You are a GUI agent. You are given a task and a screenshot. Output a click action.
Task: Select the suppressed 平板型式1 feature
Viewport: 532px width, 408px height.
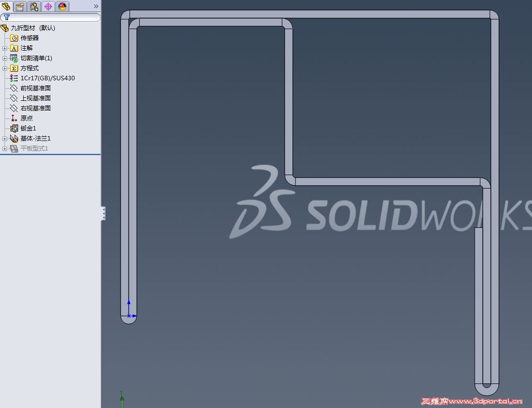(x=34, y=149)
